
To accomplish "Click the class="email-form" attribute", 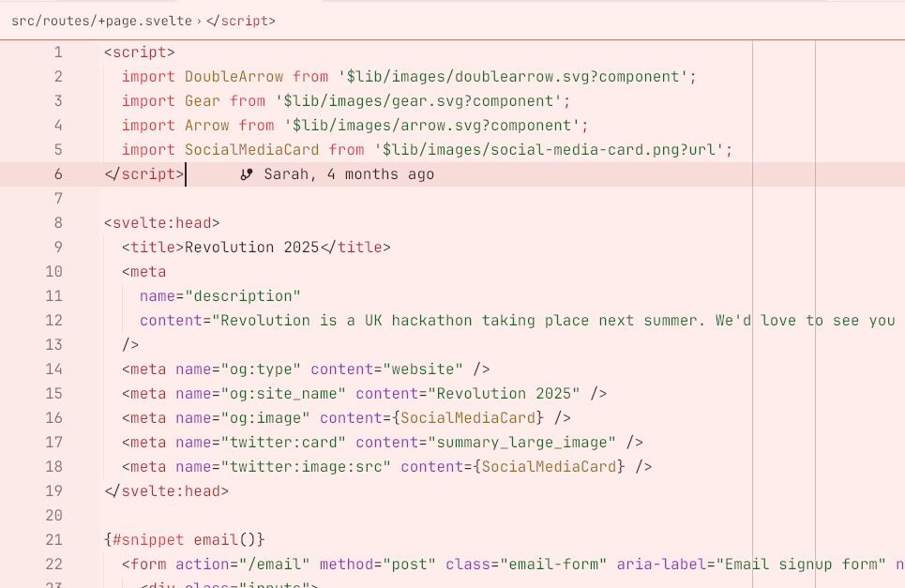I will 526,564.
